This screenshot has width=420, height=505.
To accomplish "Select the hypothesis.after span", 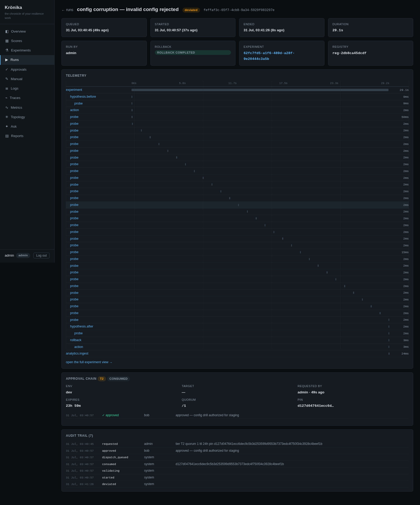I will pos(82,326).
